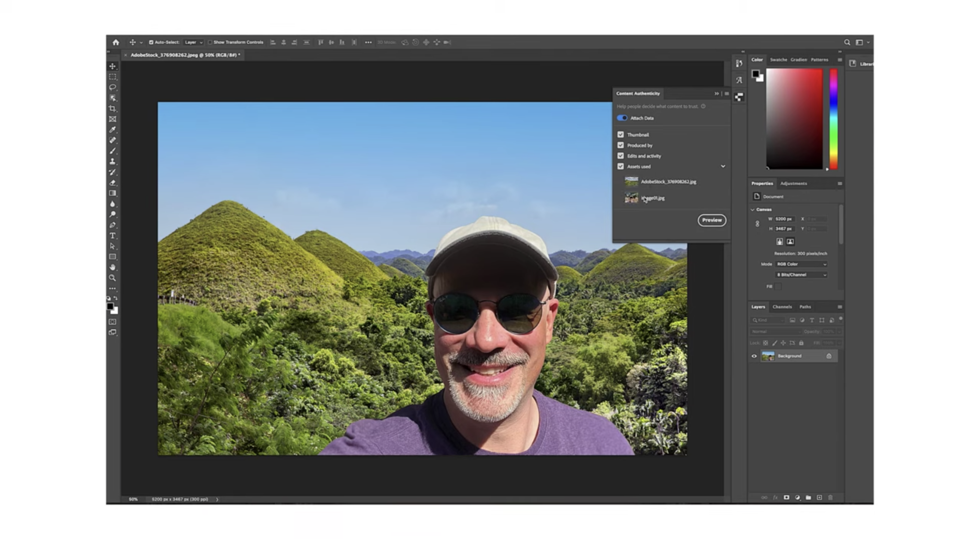Screen dimensions: 980x543
Task: Open the Color panel menu
Action: (x=840, y=60)
